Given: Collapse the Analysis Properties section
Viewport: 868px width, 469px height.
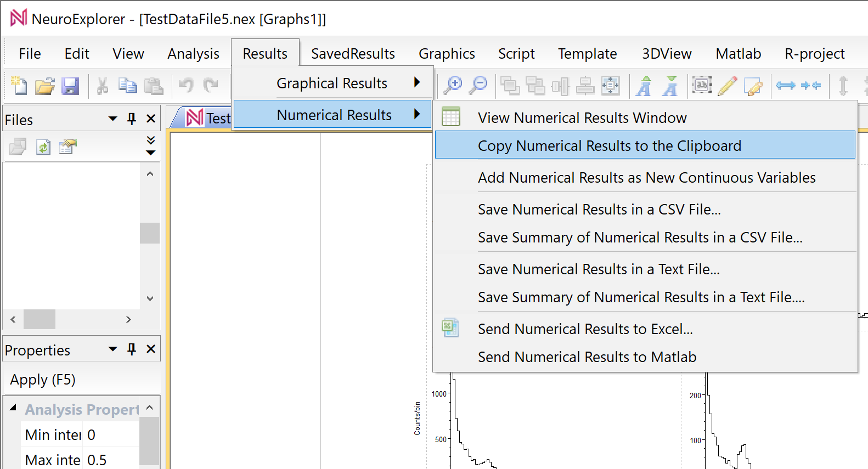Looking at the screenshot, I should point(13,408).
